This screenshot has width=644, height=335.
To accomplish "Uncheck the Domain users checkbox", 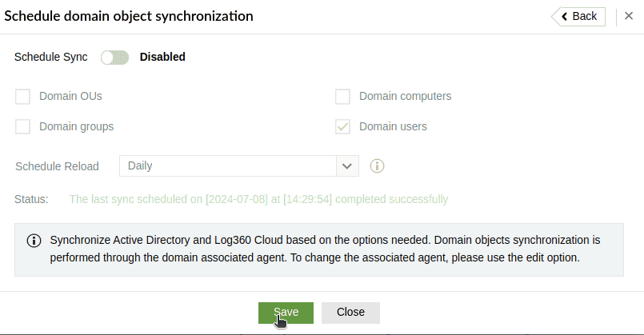I will tap(343, 126).
